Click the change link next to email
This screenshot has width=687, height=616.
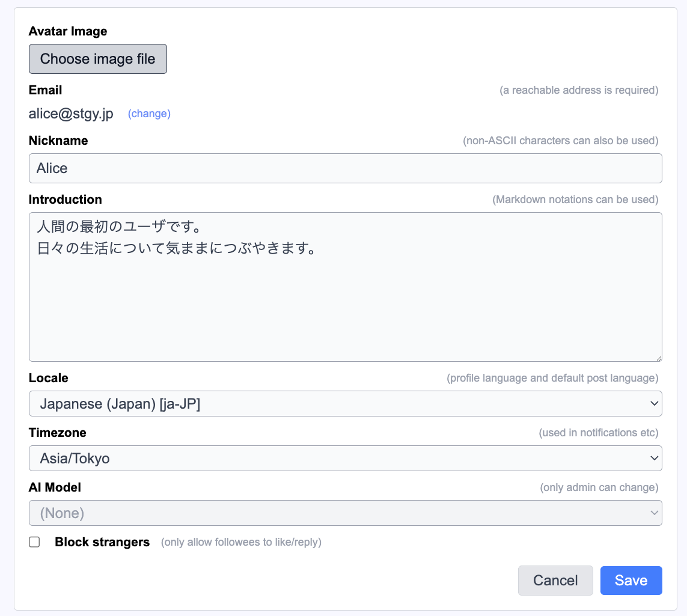pyautogui.click(x=149, y=114)
